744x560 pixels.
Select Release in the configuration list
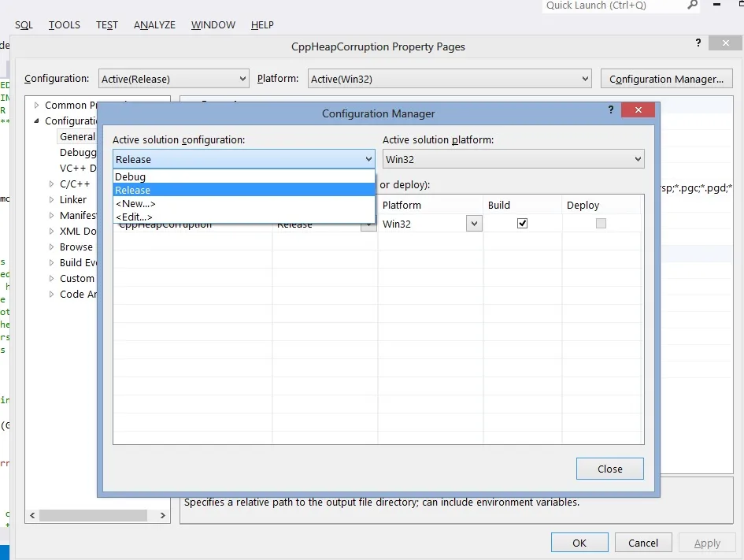[244, 190]
